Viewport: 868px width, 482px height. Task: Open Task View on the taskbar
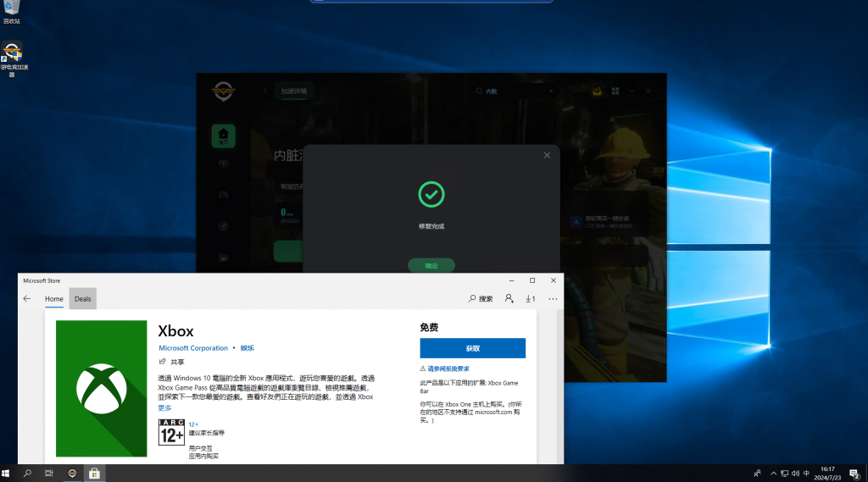(x=49, y=474)
